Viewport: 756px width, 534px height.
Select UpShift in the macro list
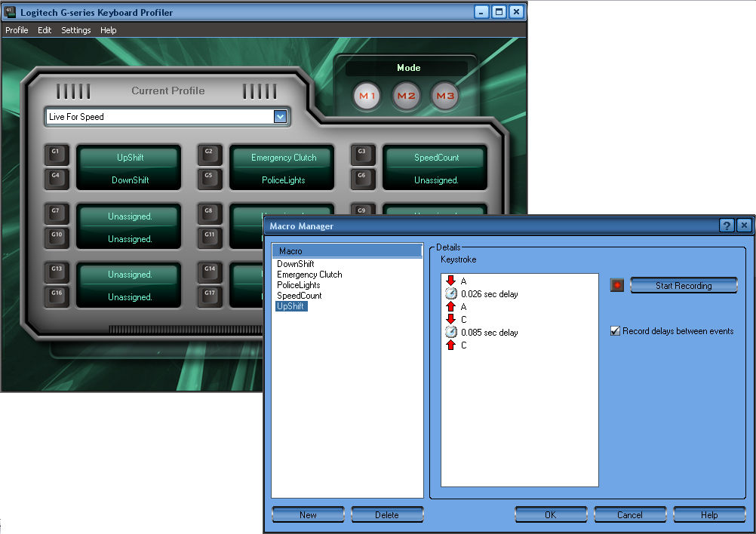[x=290, y=306]
